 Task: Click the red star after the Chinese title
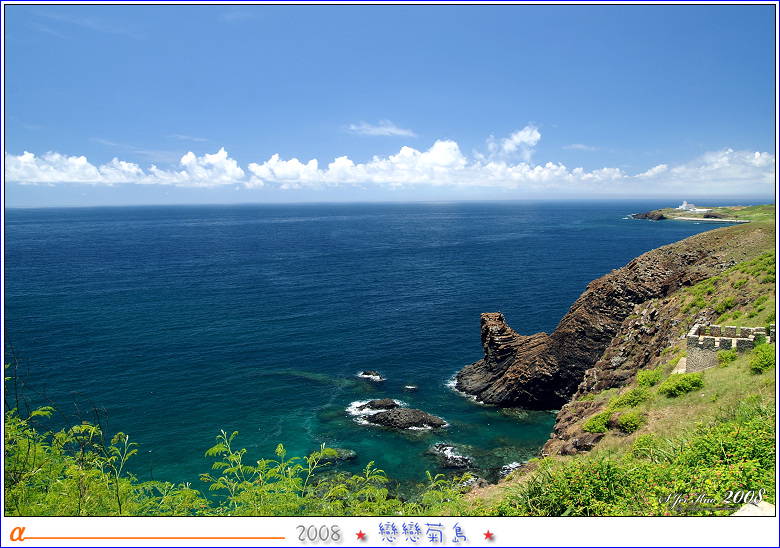tap(488, 535)
